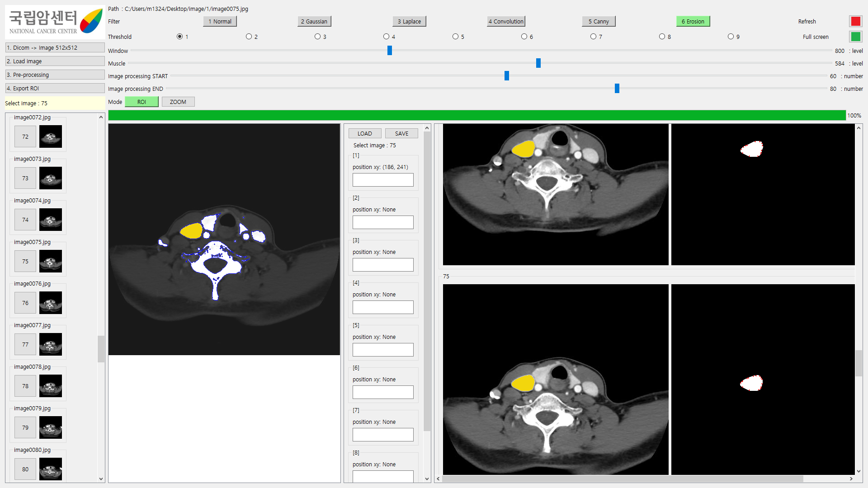Click the numbered 72 image button
The height and width of the screenshot is (488, 868).
(25, 136)
